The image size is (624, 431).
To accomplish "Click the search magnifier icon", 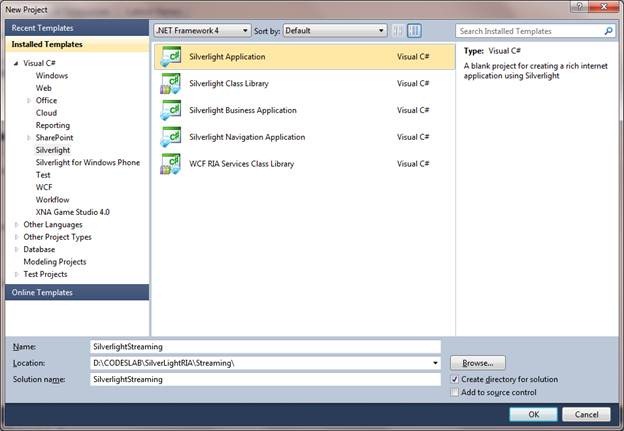I will coord(608,31).
